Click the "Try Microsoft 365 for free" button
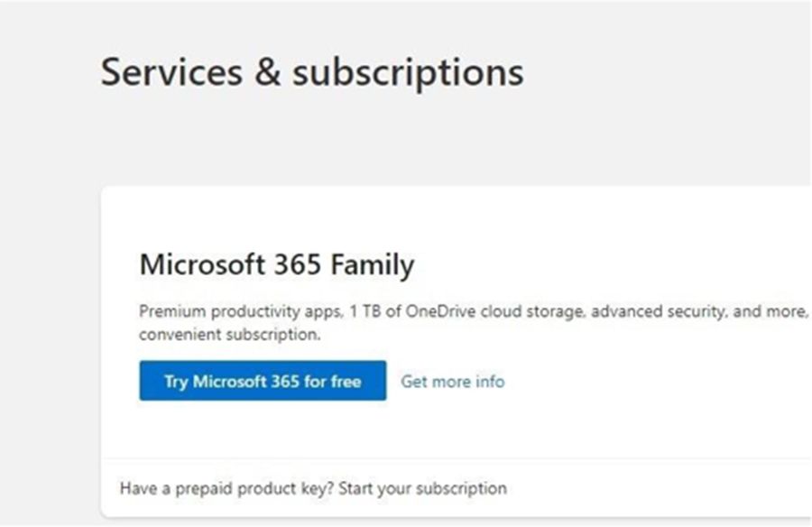The image size is (812, 527). point(263,381)
